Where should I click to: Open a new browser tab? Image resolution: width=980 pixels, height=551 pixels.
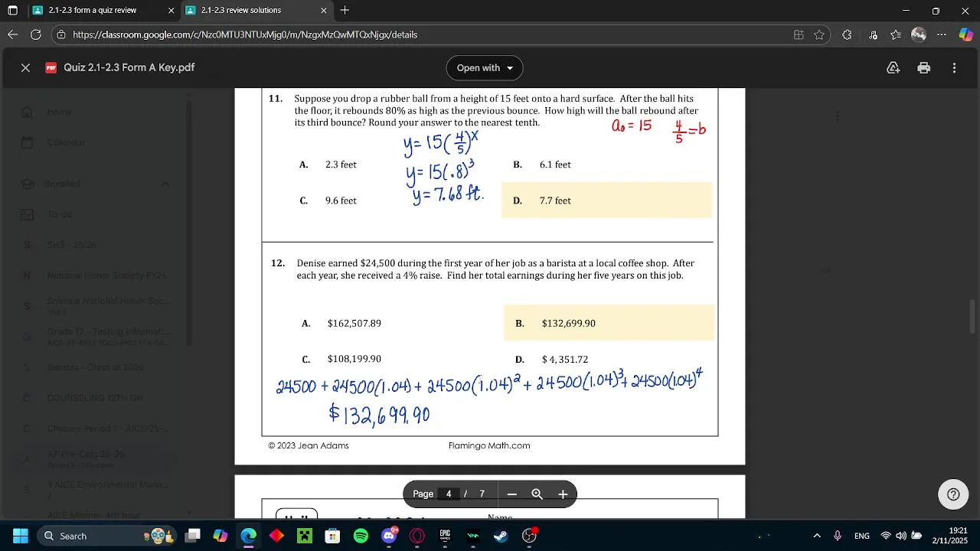click(345, 10)
